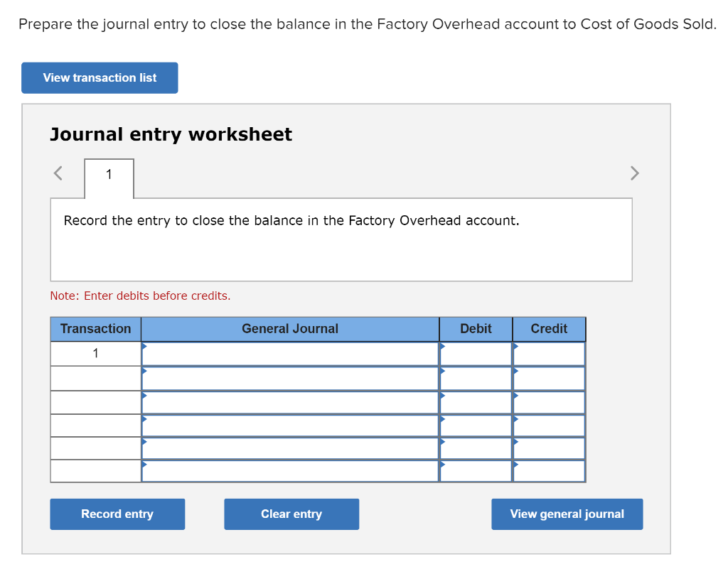
Task: Switch to transaction tab 1
Action: pyautogui.click(x=109, y=175)
